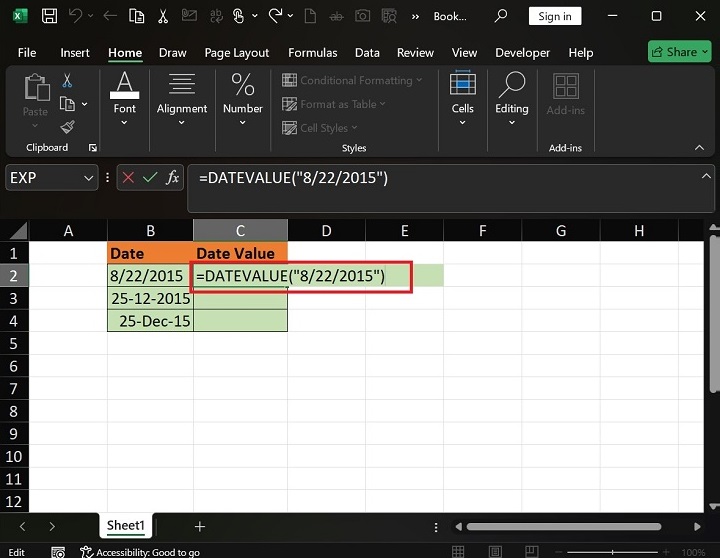Click the spelling abc icon in the title bar

tap(216, 17)
